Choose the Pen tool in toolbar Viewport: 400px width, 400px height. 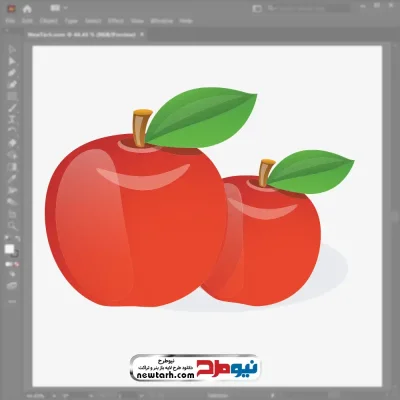point(12,73)
